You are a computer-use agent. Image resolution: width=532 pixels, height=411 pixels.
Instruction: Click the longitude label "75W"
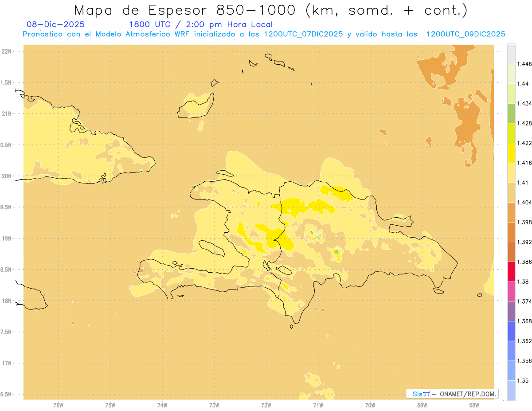(x=110, y=405)
